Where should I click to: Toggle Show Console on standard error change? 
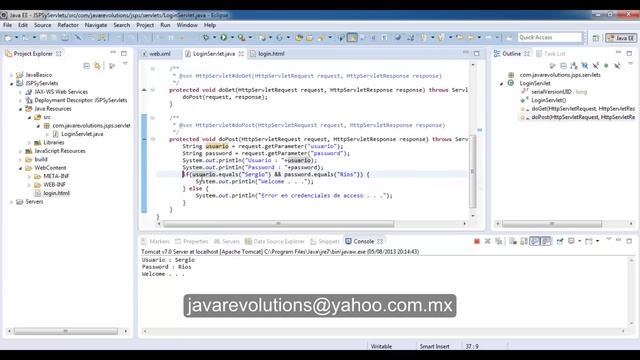546,241
